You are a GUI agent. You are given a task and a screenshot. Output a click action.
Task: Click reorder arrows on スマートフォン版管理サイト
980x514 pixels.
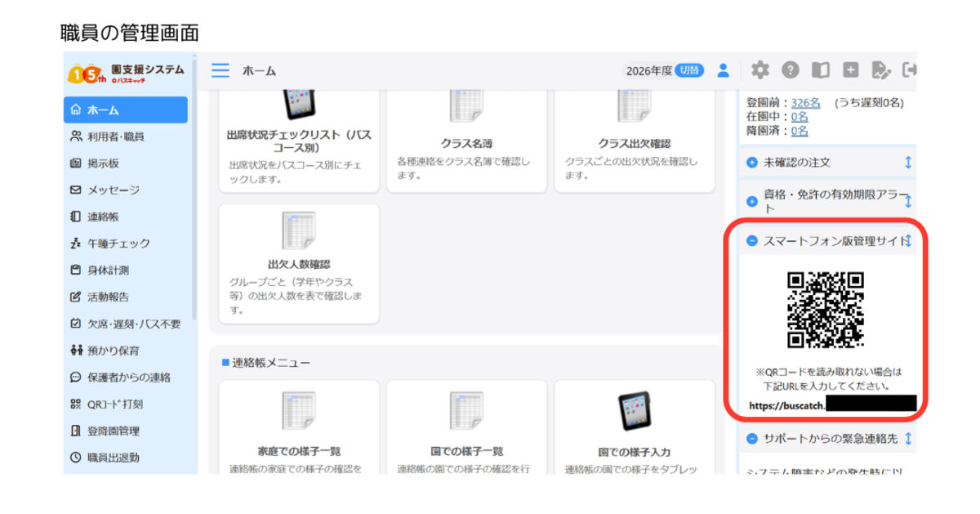(x=908, y=240)
